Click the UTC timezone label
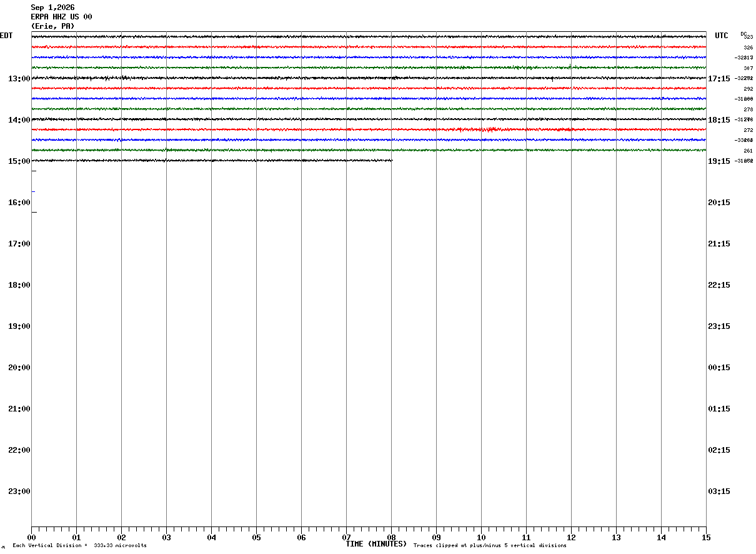The height and width of the screenshot is (554, 756). coord(722,36)
